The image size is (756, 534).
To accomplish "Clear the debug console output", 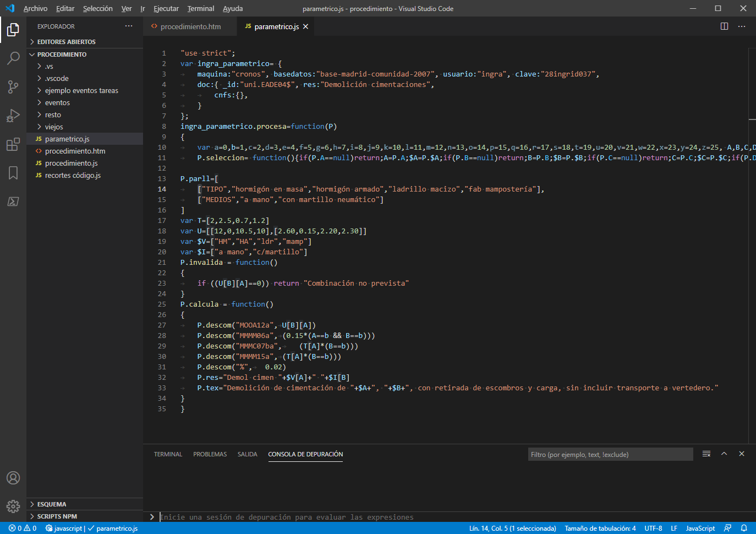I will pos(706,454).
